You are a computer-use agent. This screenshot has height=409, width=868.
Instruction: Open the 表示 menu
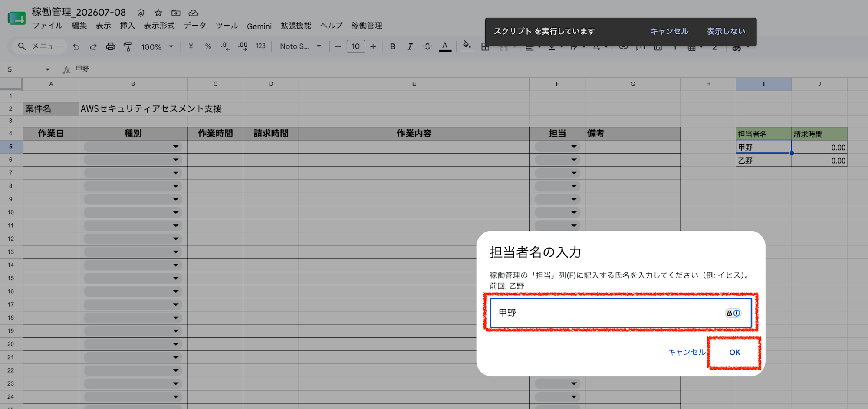[103, 26]
